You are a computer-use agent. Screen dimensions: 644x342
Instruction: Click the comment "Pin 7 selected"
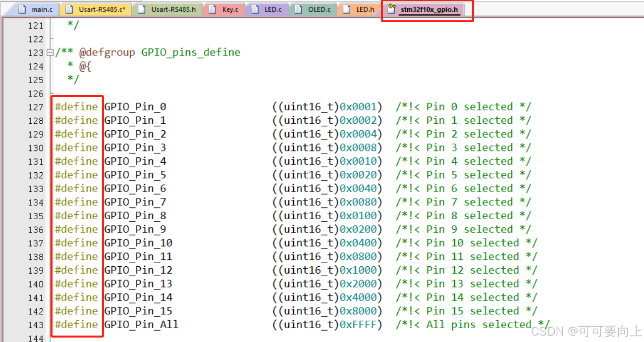point(470,202)
